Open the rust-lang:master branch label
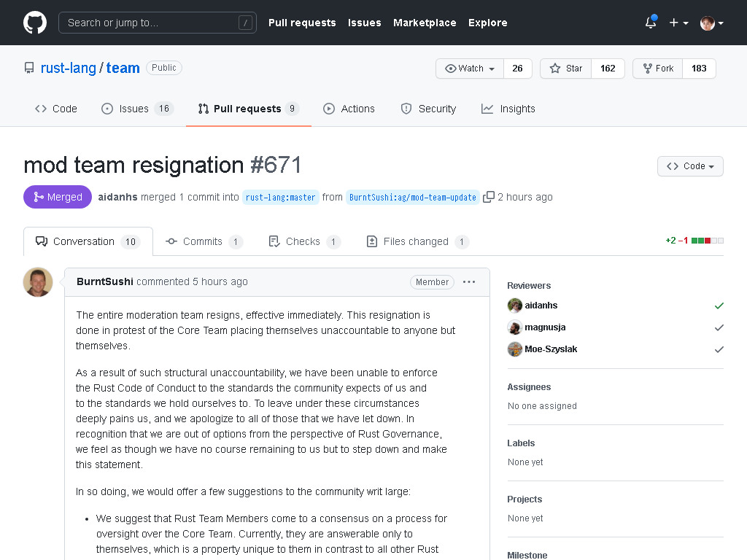Image resolution: width=747 pixels, height=560 pixels. (281, 197)
